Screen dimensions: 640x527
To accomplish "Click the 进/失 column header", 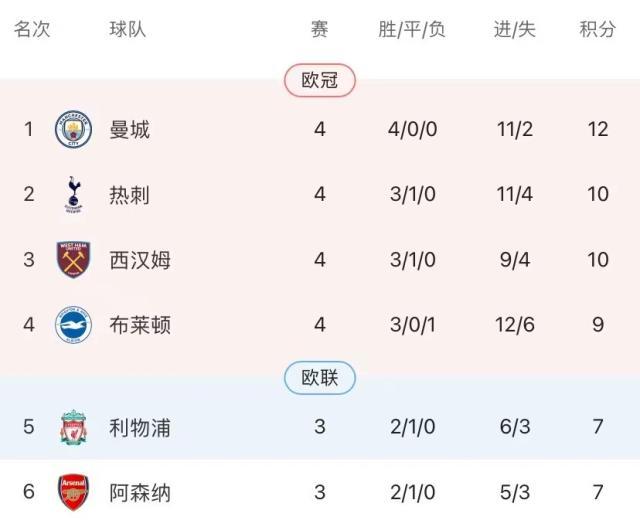I will pyautogui.click(x=515, y=29).
